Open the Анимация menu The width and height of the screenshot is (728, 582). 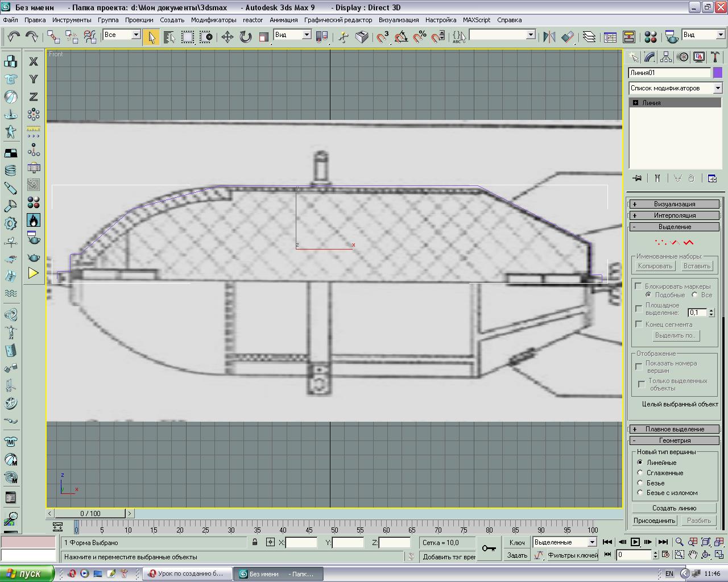(x=283, y=20)
